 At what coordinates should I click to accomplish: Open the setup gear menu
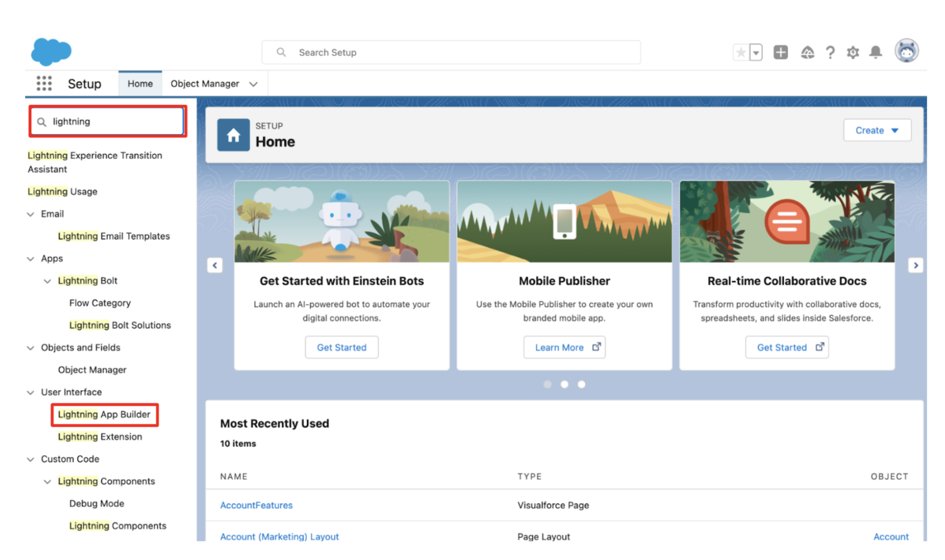(853, 52)
